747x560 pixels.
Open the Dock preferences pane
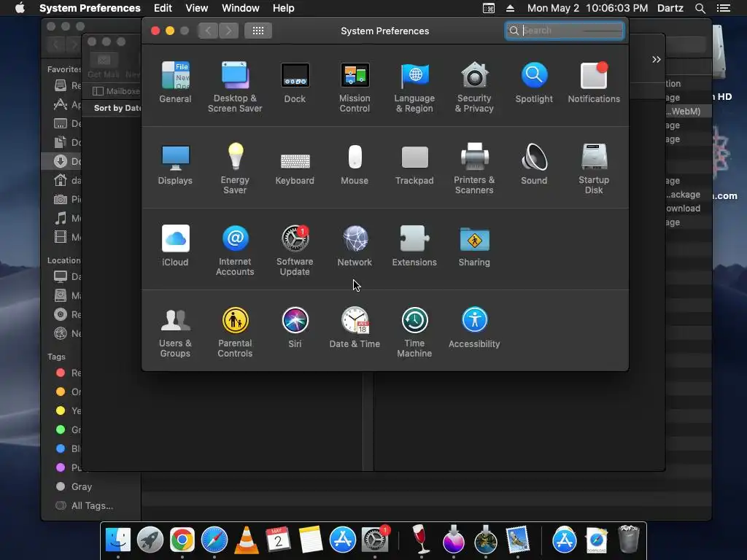click(295, 82)
